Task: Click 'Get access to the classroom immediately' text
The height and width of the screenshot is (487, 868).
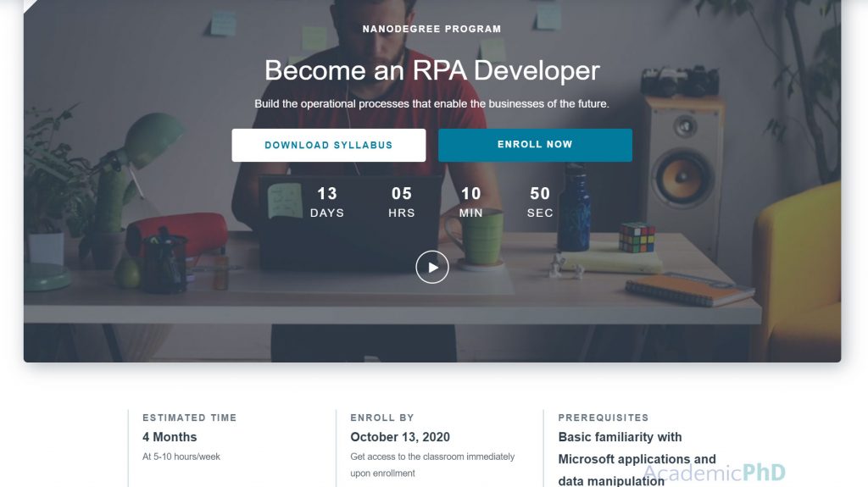Action: click(x=432, y=465)
